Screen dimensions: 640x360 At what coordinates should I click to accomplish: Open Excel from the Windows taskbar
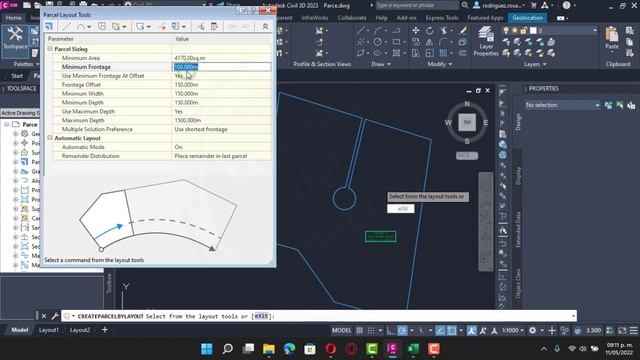413,349
